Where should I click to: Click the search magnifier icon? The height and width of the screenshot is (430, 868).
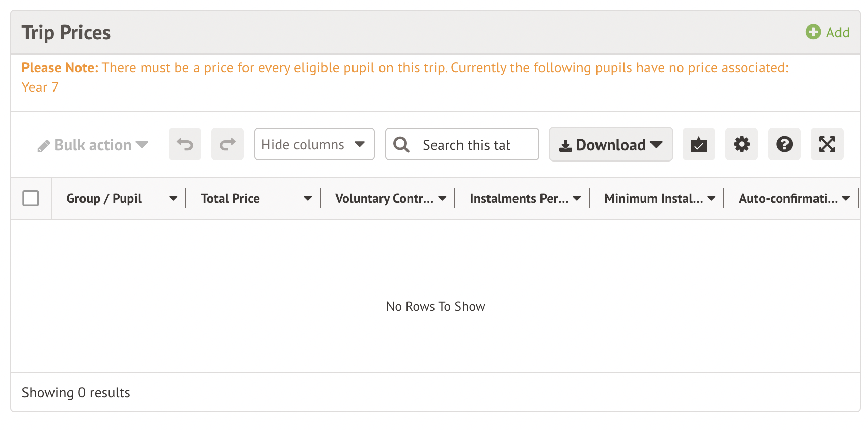click(x=401, y=145)
